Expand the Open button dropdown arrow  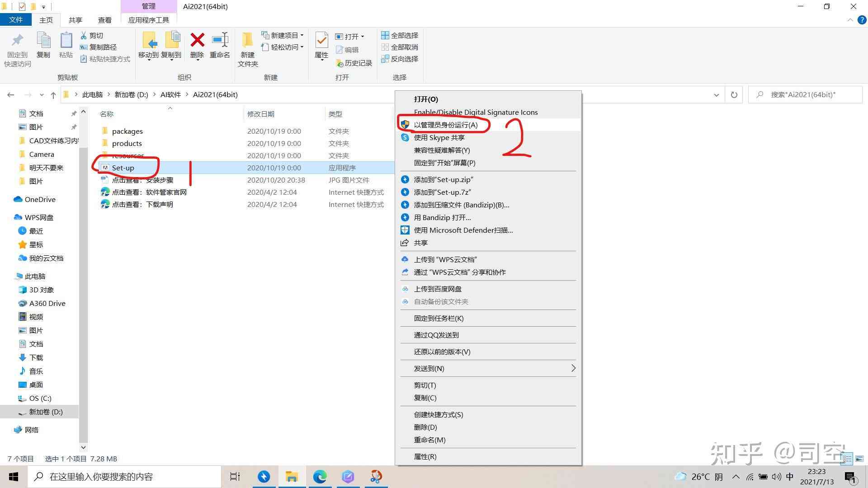pyautogui.click(x=363, y=37)
